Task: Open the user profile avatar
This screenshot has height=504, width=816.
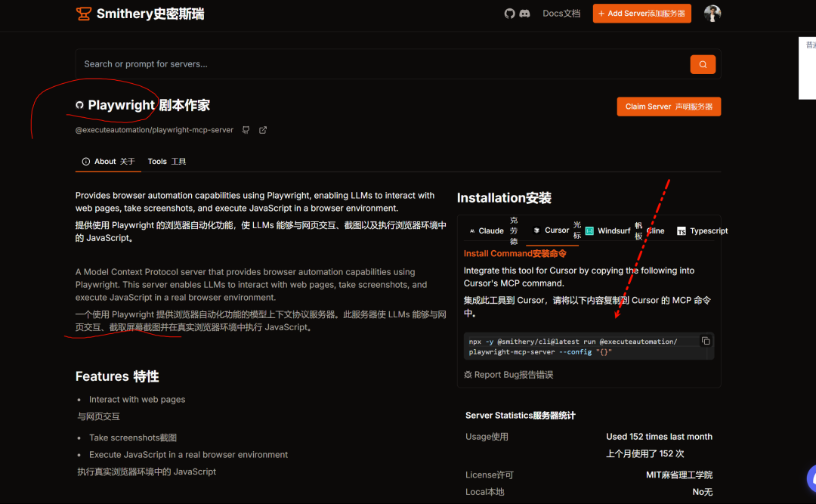Action: [712, 14]
